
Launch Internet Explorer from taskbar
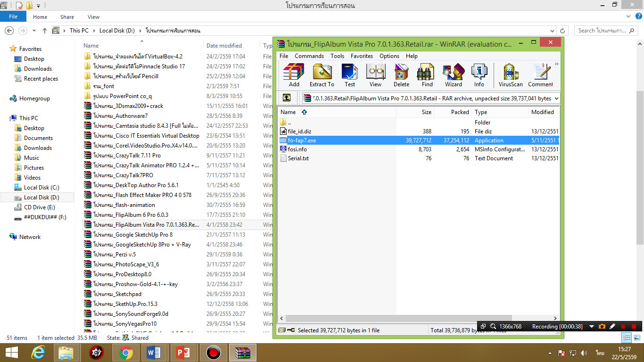click(x=39, y=353)
